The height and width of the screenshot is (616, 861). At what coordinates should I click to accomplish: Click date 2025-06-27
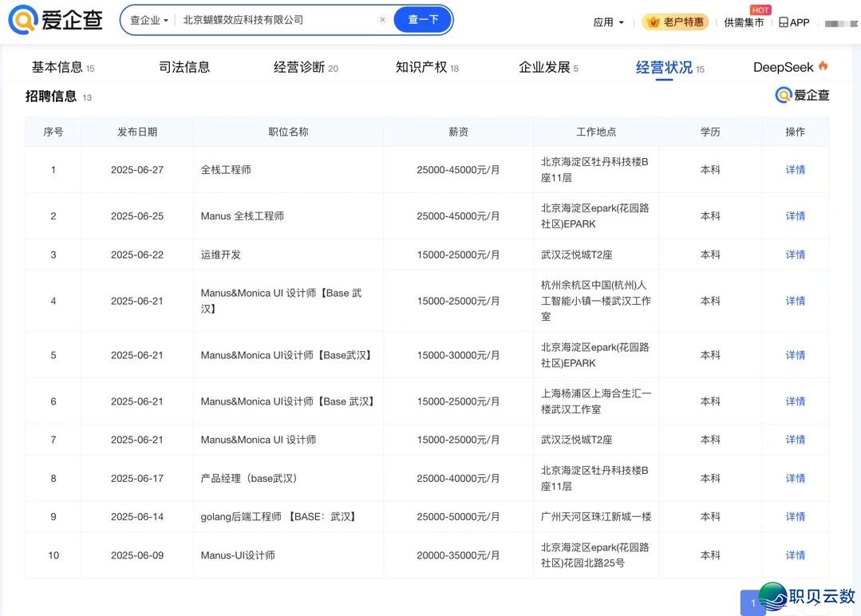(x=137, y=170)
